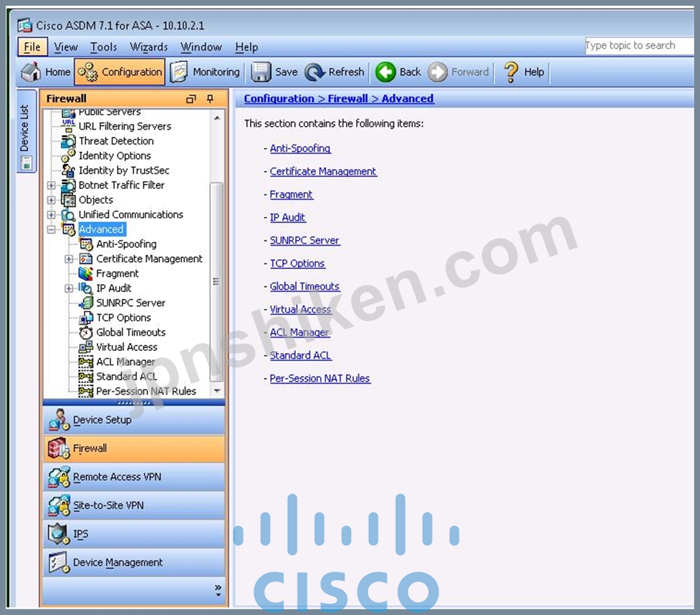Click the Site-to-Site VPN icon
Image resolution: width=700 pixels, height=615 pixels.
click(59, 505)
